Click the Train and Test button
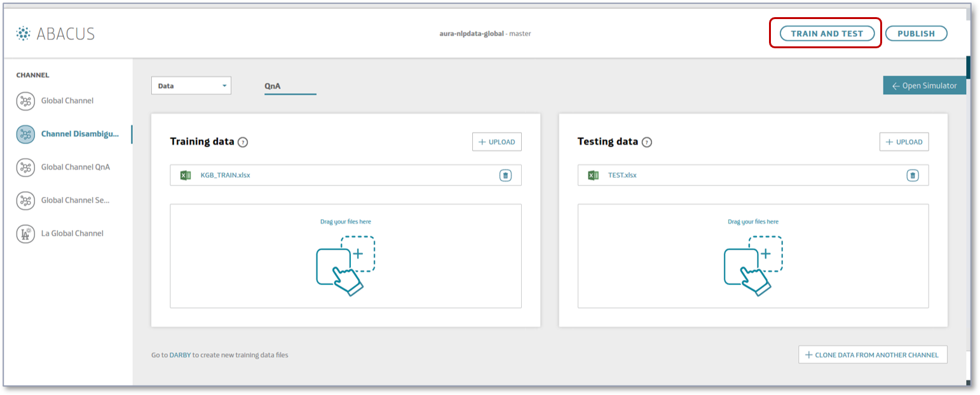 click(827, 34)
